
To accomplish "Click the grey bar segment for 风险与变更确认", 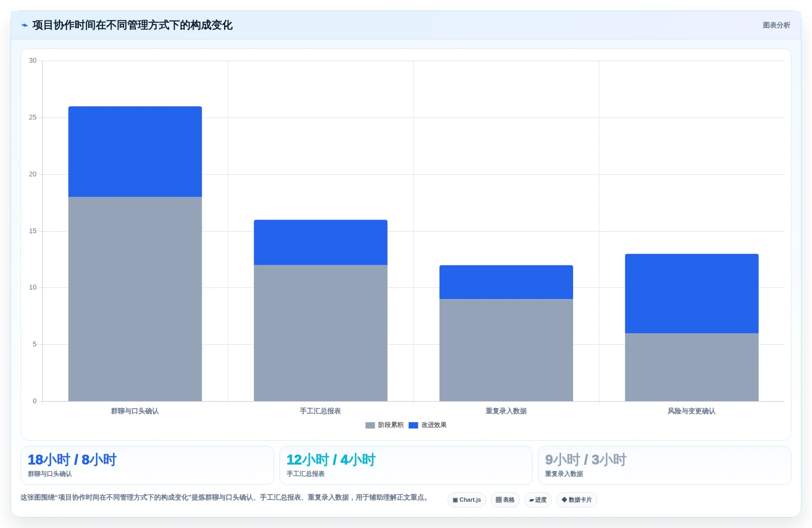I will point(691,367).
